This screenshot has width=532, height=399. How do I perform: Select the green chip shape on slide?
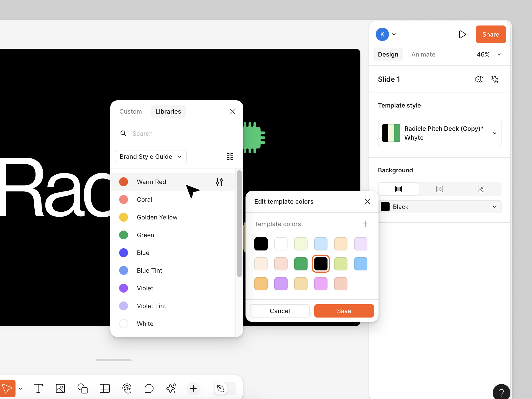coord(254,138)
